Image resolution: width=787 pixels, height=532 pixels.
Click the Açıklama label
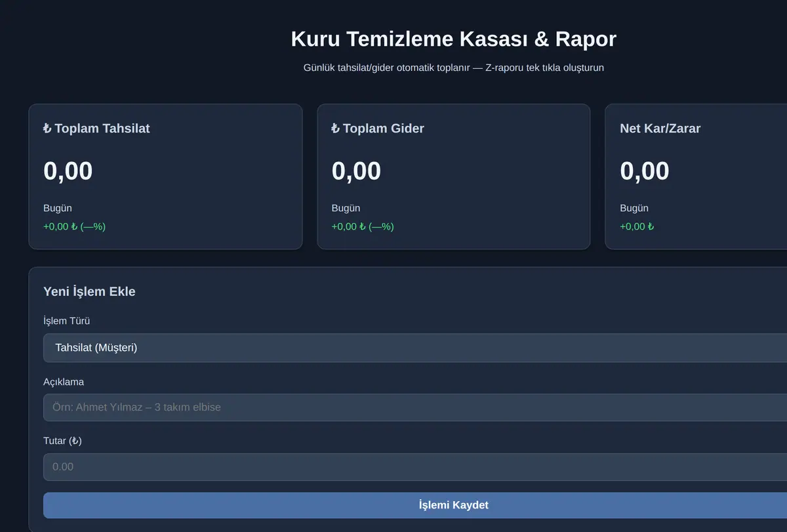(64, 382)
